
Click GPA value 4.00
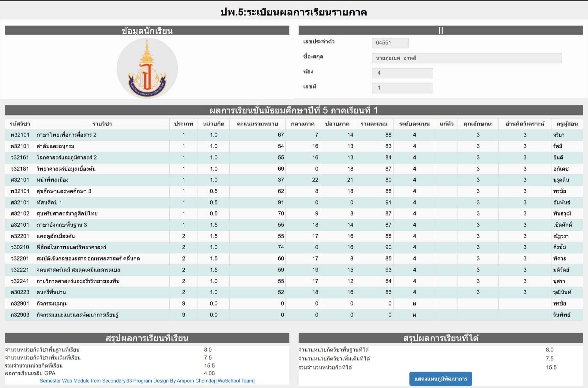(x=209, y=373)
